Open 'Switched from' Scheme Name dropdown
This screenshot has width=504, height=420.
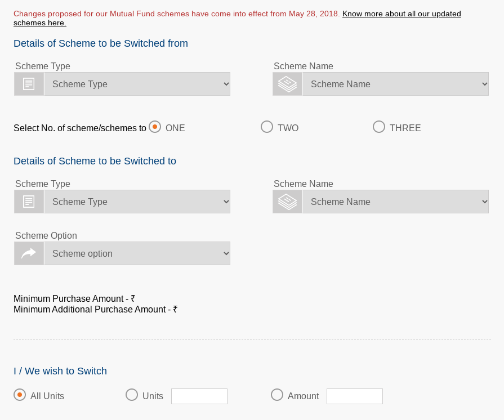pos(395,84)
